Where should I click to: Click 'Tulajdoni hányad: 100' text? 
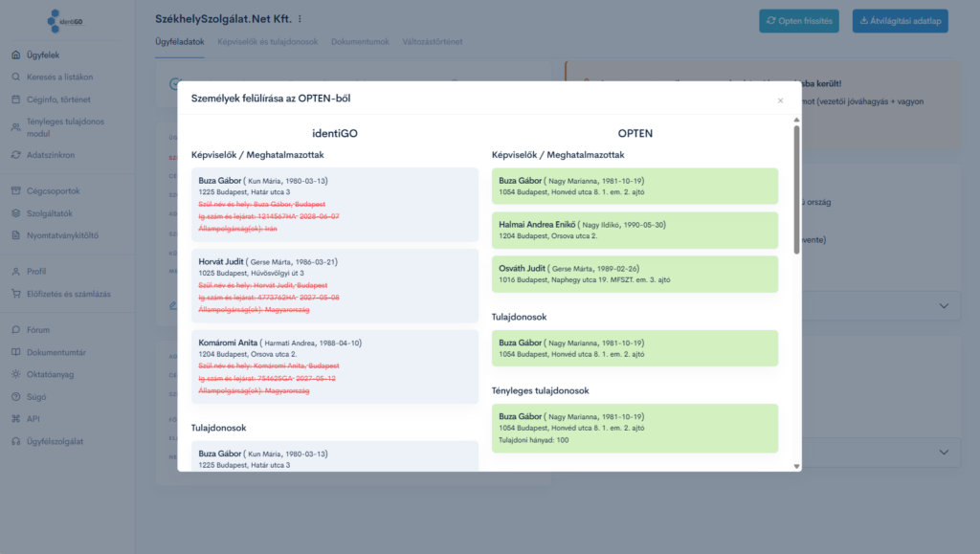tap(534, 440)
